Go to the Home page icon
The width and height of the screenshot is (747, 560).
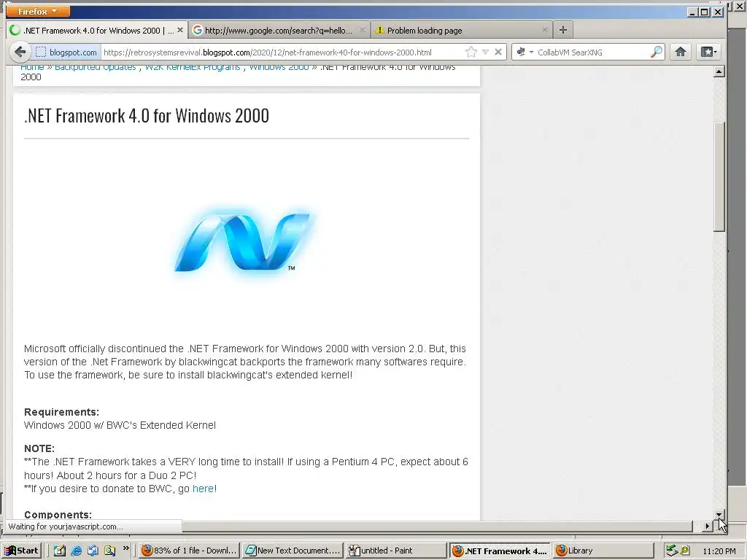point(681,52)
